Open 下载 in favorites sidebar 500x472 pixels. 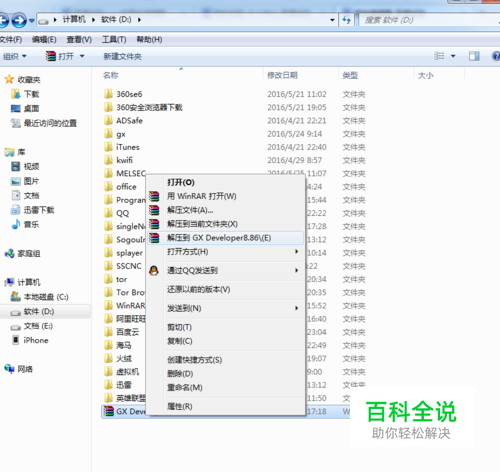pos(25,94)
